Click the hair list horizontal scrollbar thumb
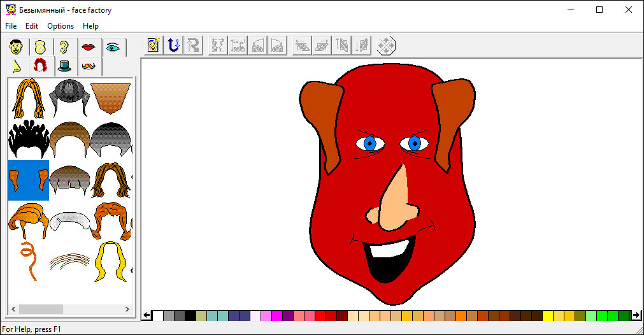Image resolution: width=644 pixels, height=335 pixels. click(x=41, y=309)
